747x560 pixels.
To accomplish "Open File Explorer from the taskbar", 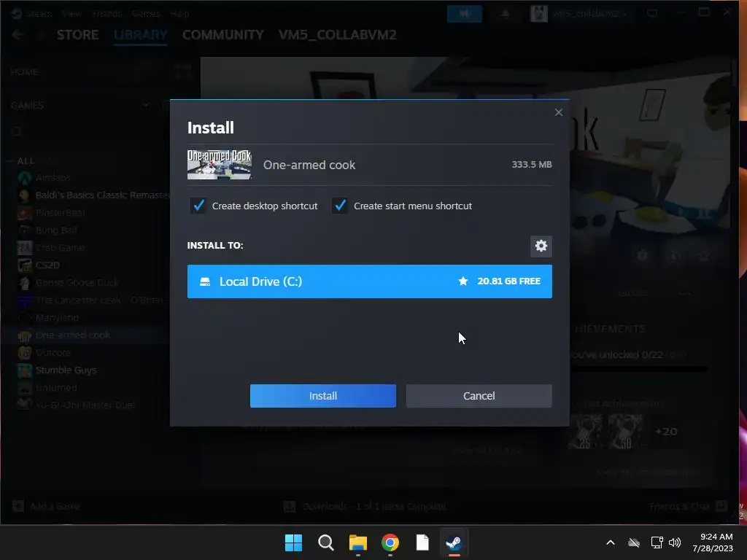I will pyautogui.click(x=357, y=542).
